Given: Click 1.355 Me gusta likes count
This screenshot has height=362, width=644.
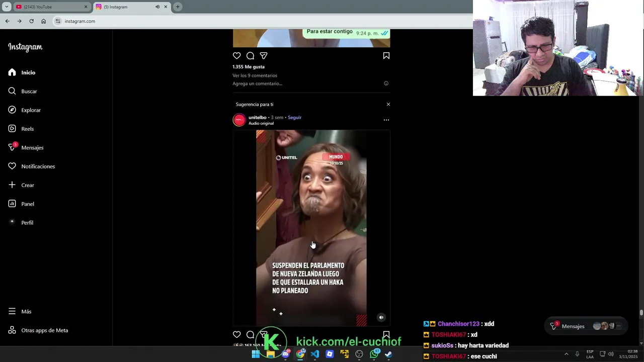Looking at the screenshot, I should point(248,67).
